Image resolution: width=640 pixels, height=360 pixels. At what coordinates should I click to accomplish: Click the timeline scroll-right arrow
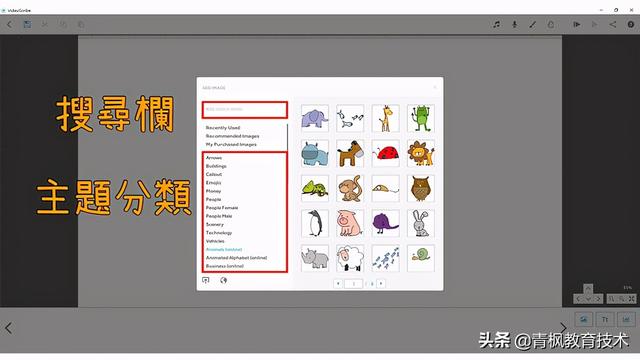[x=563, y=328]
